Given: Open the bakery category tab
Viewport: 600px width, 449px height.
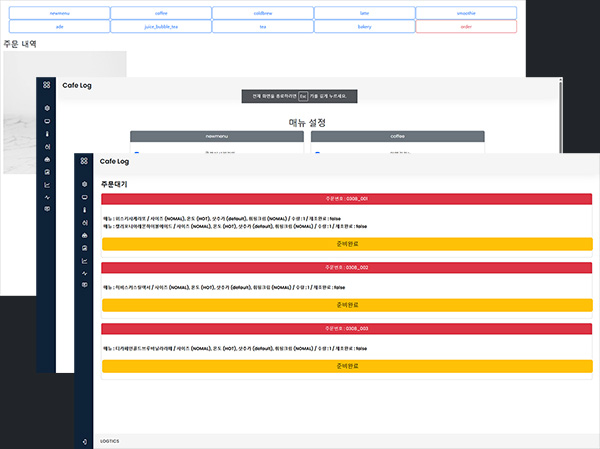Looking at the screenshot, I should pos(364,27).
